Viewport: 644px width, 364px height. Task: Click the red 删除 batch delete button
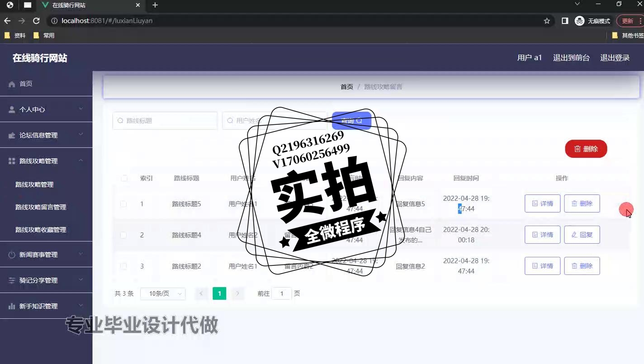click(586, 149)
